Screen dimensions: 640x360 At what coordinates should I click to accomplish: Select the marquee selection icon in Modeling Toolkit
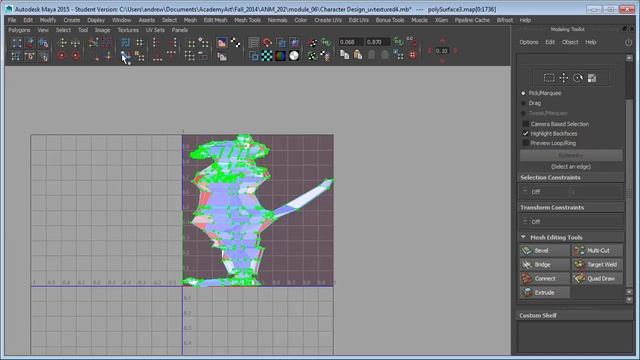pos(549,78)
